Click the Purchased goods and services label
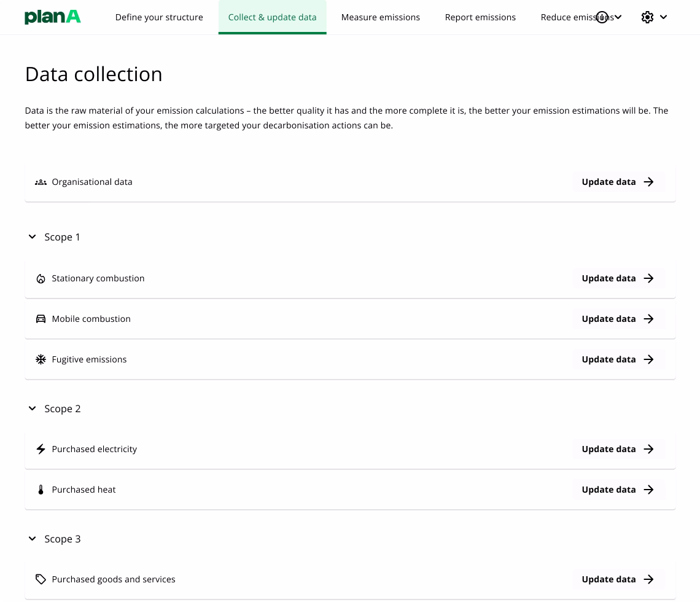The height and width of the screenshot is (602, 700). pos(114,579)
